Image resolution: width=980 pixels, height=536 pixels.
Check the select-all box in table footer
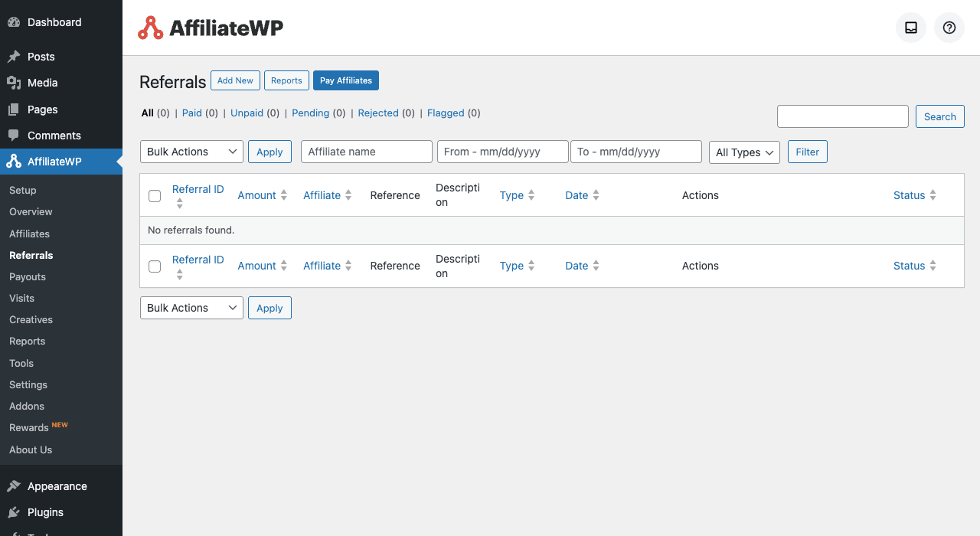pyautogui.click(x=155, y=266)
